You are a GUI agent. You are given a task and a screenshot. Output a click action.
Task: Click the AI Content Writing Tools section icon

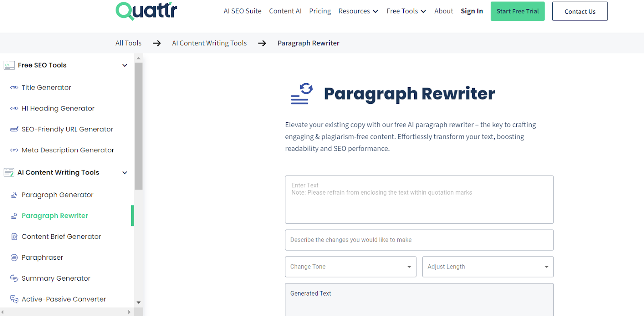pyautogui.click(x=9, y=172)
